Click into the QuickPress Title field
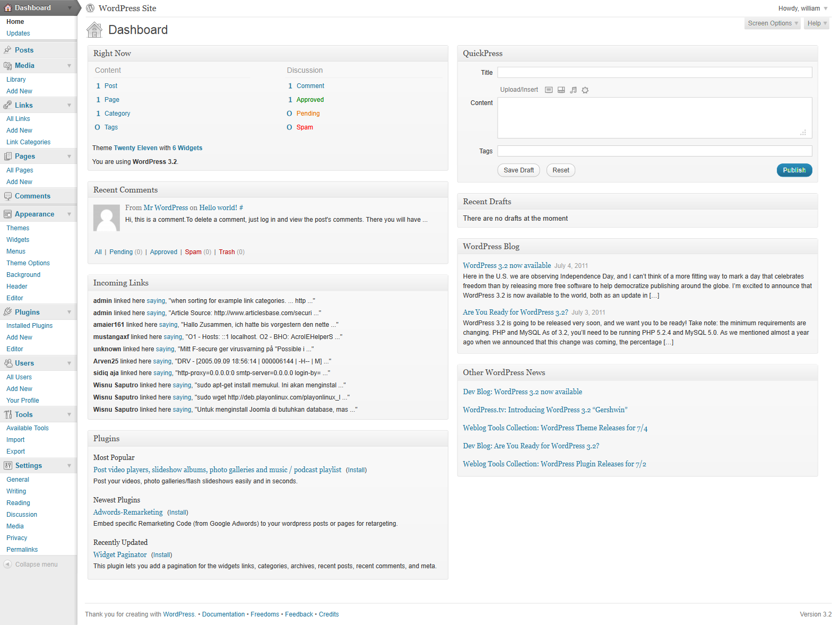840x625 pixels. (x=654, y=73)
